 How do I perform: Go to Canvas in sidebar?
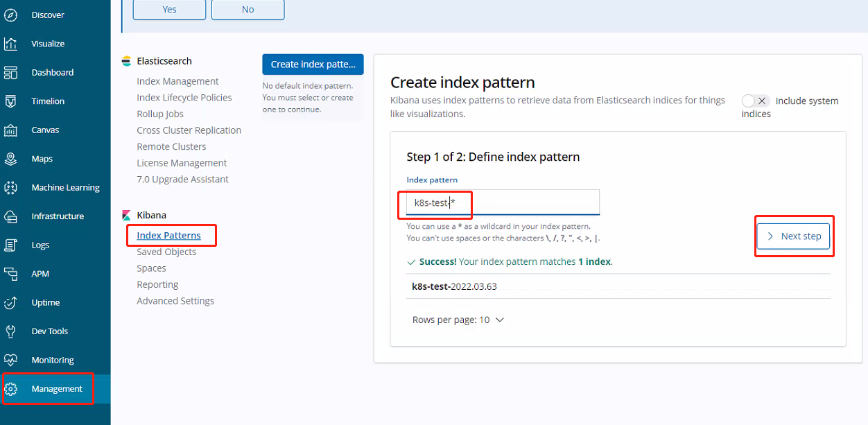pyautogui.click(x=45, y=130)
